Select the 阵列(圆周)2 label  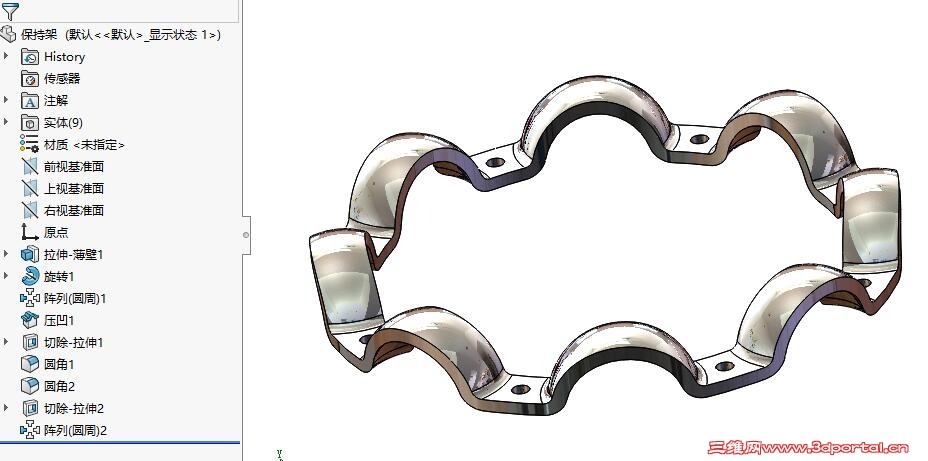coord(75,431)
